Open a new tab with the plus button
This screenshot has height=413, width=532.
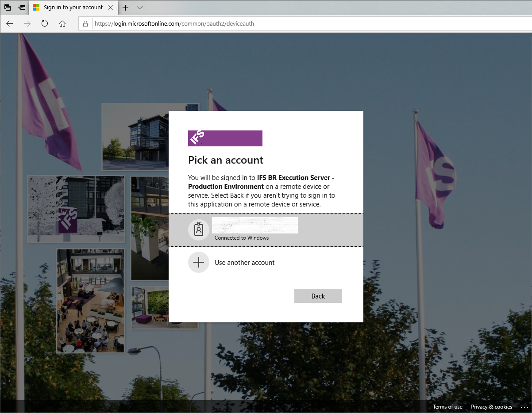[126, 8]
